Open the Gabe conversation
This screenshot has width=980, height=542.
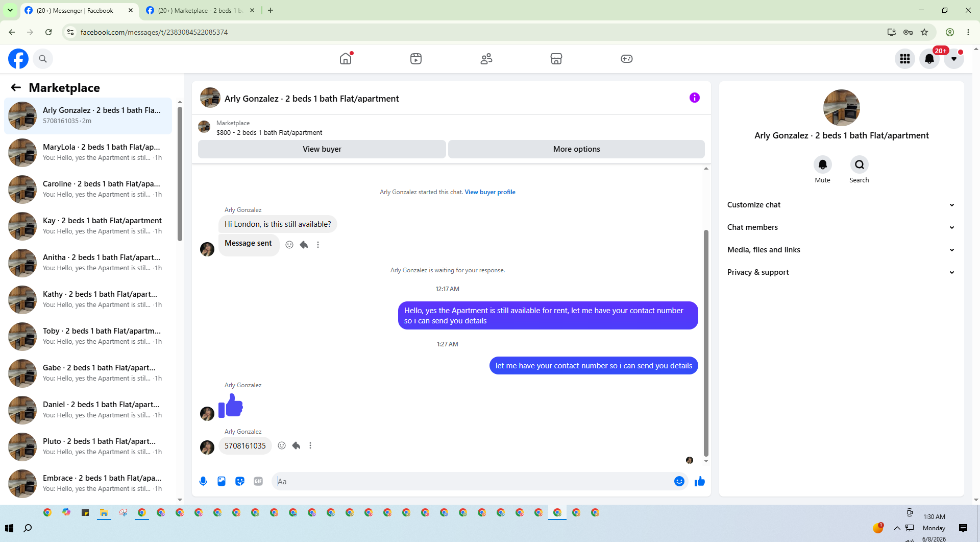pos(88,373)
